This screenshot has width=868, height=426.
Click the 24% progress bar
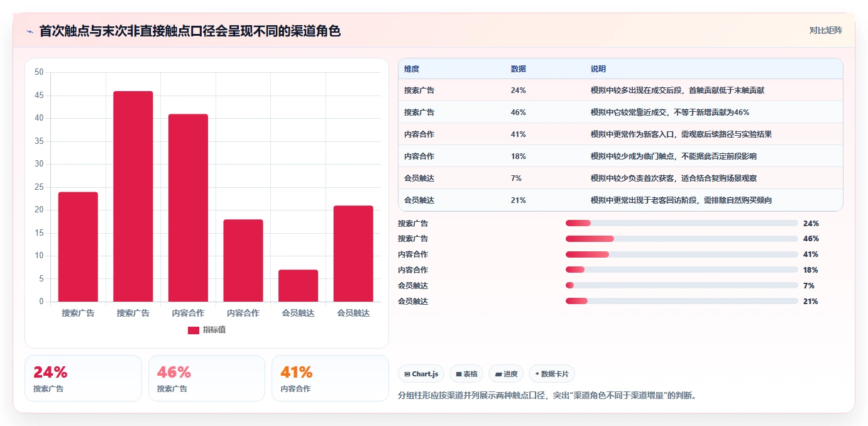(x=681, y=223)
